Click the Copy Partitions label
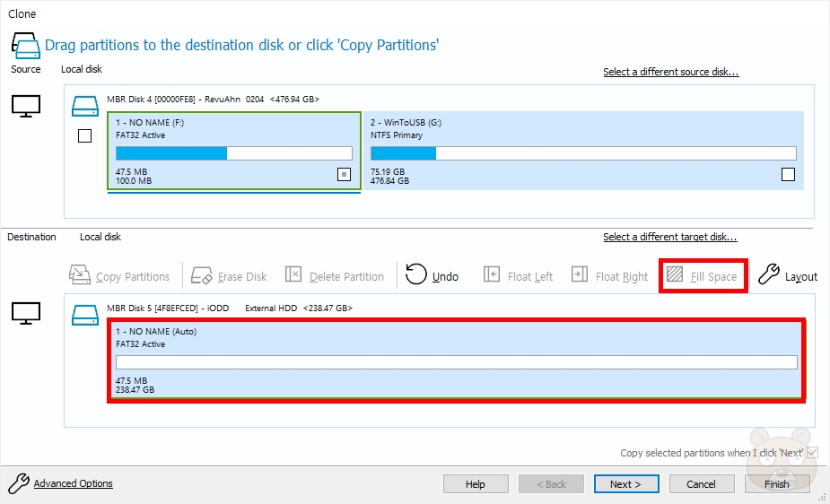Screen dimensions: 830x504 (x=133, y=276)
